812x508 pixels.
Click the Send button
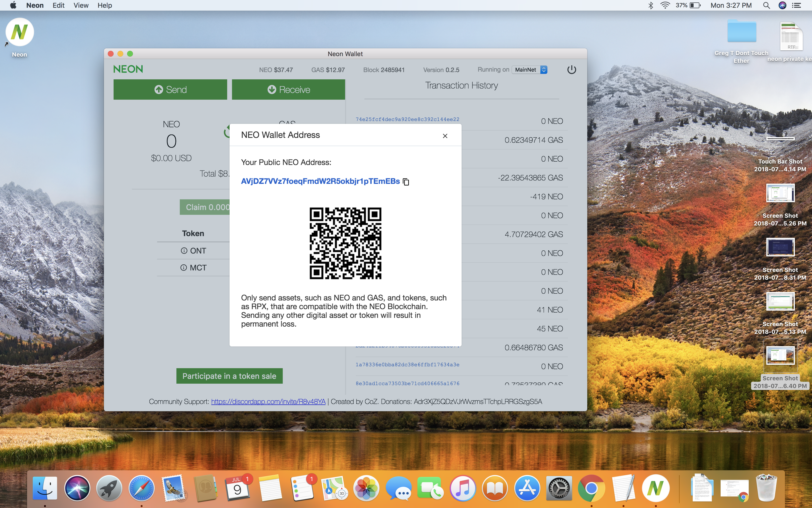tap(170, 89)
